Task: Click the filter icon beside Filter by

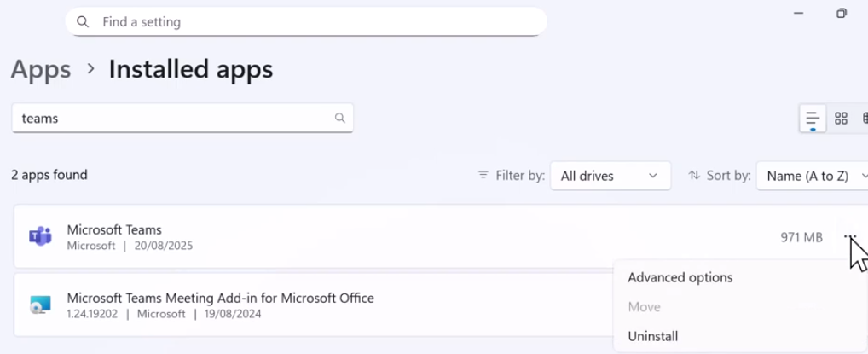Action: (x=483, y=175)
